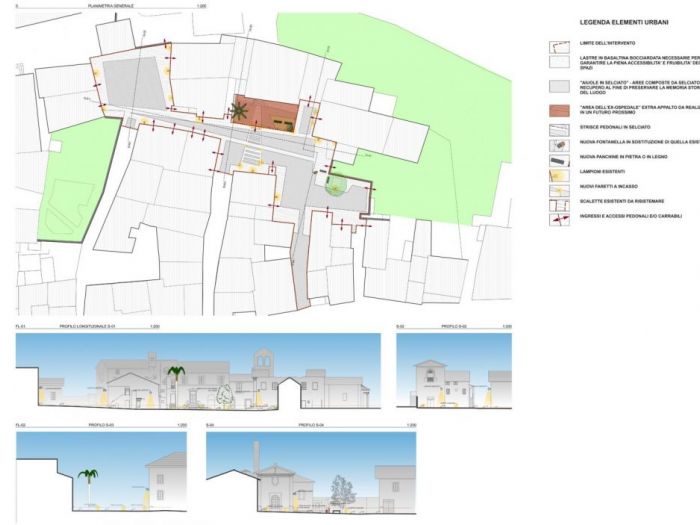Select the 'Scalette esistenti da risistemare' legend symbol
The image size is (700, 525).
559,205
